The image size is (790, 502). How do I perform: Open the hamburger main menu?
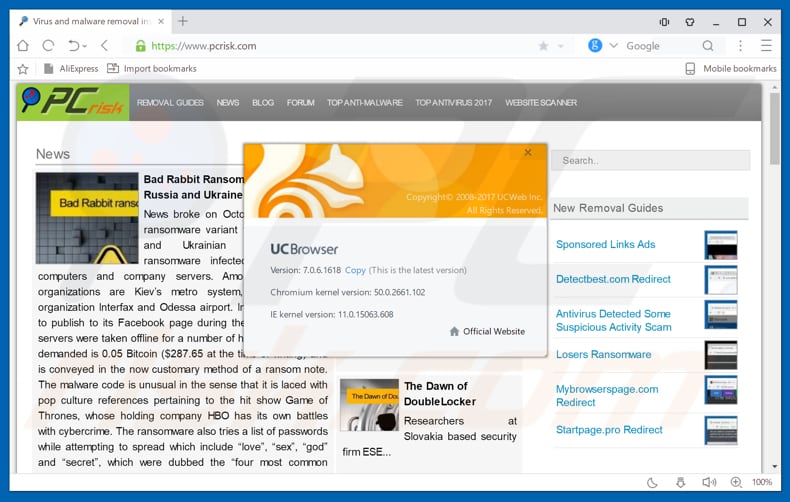pyautogui.click(x=766, y=46)
